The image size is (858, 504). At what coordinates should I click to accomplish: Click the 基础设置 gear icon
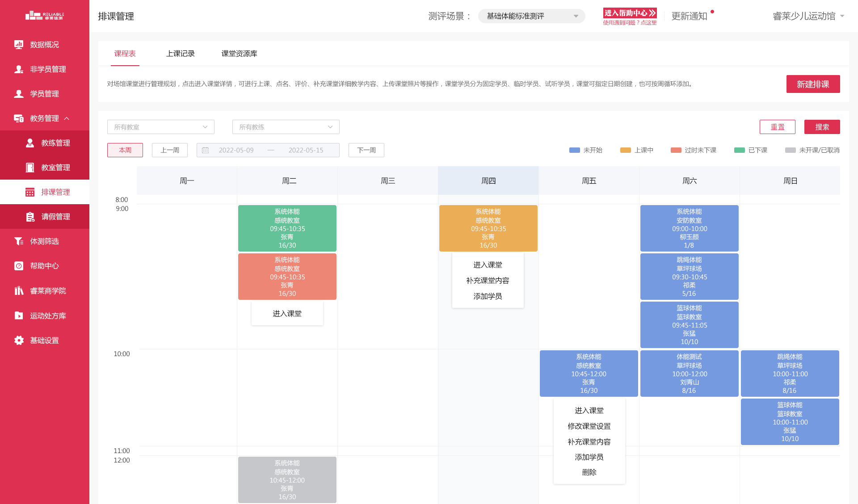click(x=19, y=340)
